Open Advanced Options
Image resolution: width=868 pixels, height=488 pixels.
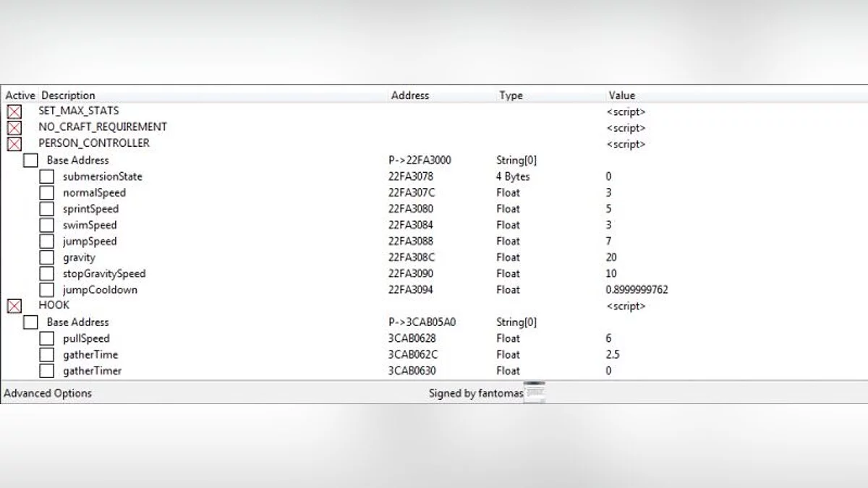[48, 393]
